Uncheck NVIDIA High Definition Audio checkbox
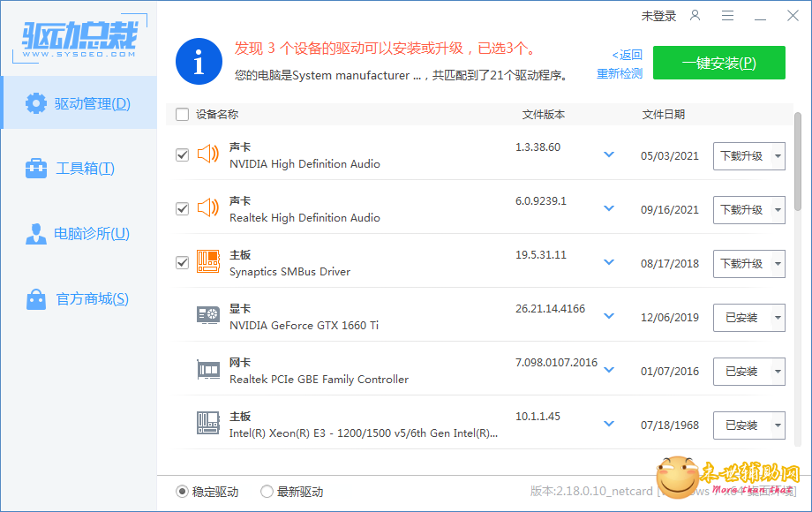 tap(183, 154)
